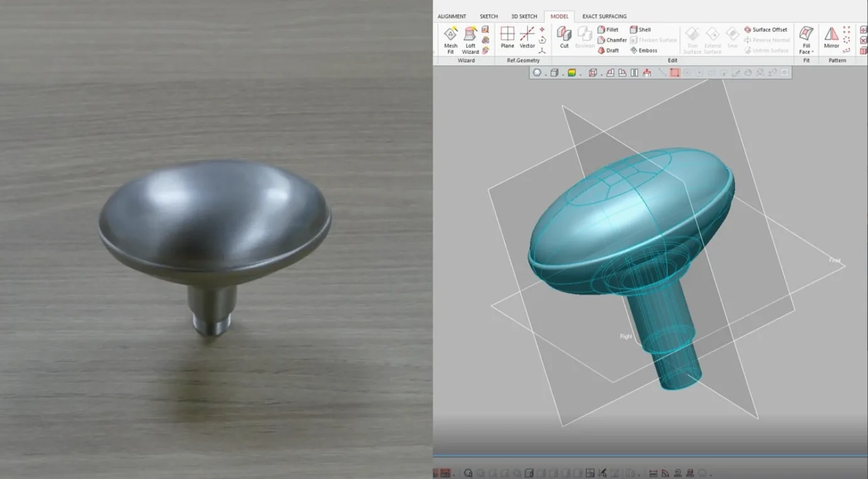
Task: Open the 3D SKETCH ribbon tab
Action: pyautogui.click(x=524, y=16)
